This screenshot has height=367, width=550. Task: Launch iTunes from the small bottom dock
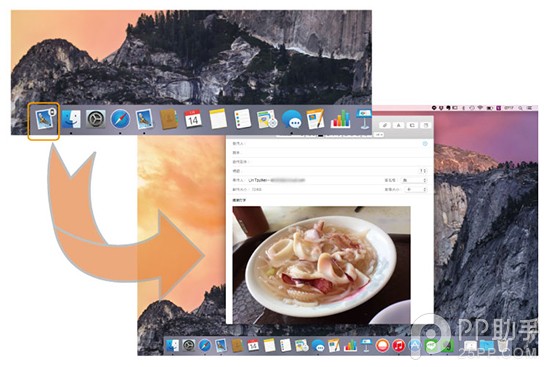click(x=398, y=346)
